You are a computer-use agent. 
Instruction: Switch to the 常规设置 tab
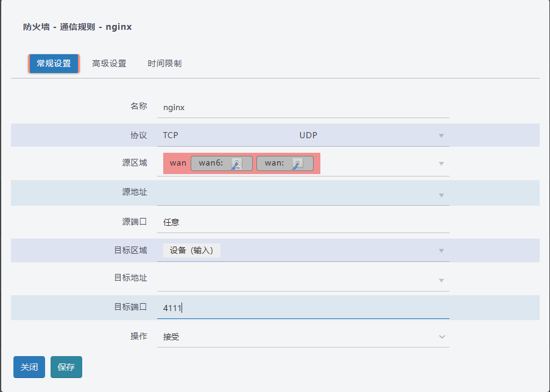54,63
